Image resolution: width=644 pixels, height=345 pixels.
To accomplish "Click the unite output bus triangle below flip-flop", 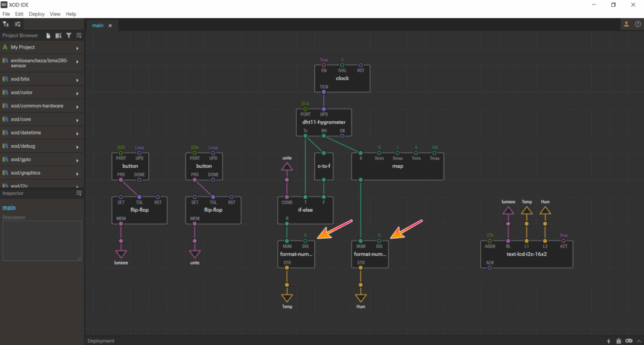I will coord(195,253).
